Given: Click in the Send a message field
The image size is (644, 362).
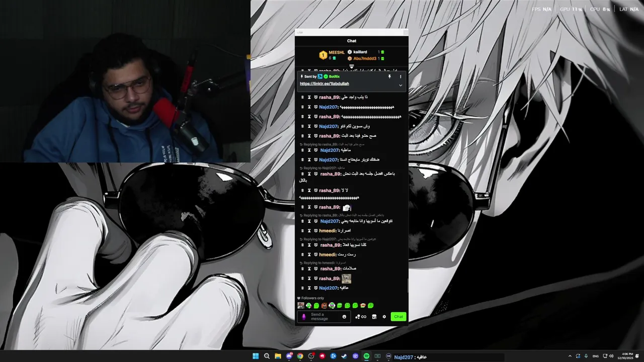Looking at the screenshot, I should [325, 317].
